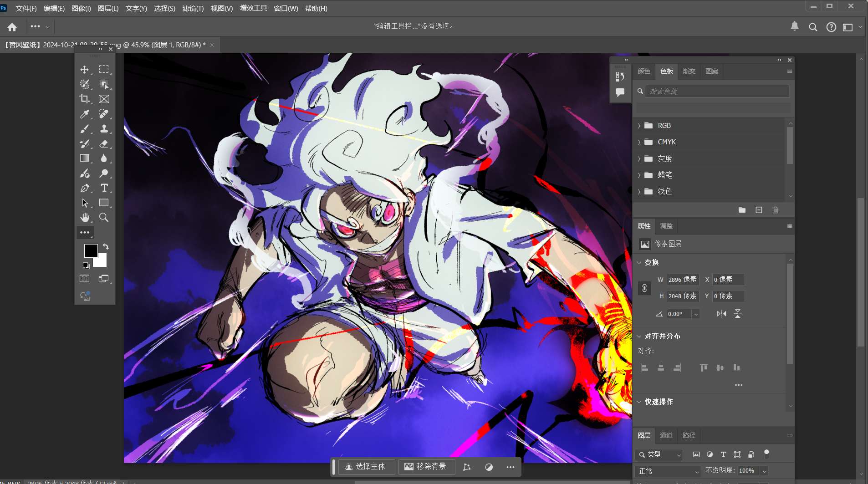Select the Eyedropper tool
The height and width of the screenshot is (484, 868).
coord(85,114)
